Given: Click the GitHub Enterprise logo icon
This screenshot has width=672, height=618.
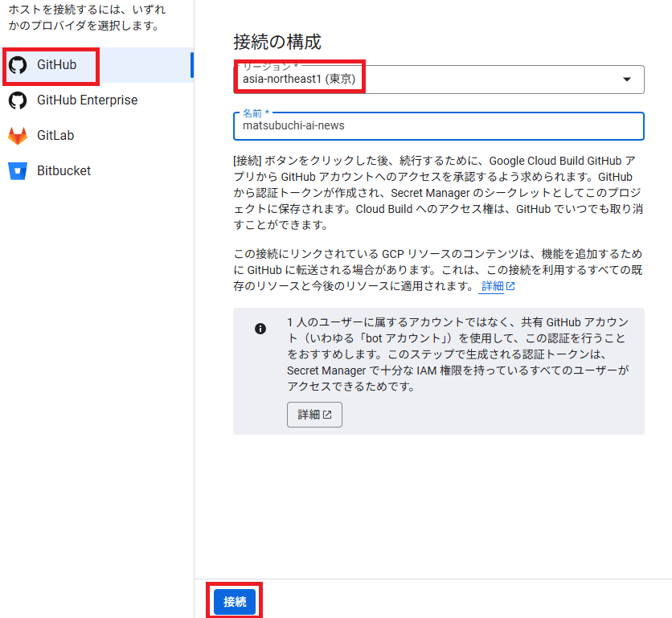Looking at the screenshot, I should [18, 100].
